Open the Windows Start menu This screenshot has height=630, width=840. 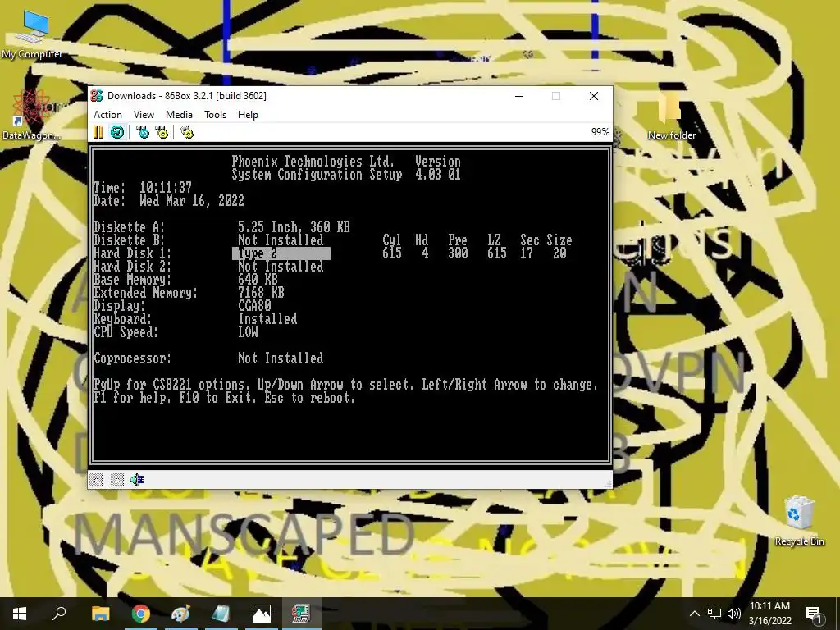tap(20, 614)
